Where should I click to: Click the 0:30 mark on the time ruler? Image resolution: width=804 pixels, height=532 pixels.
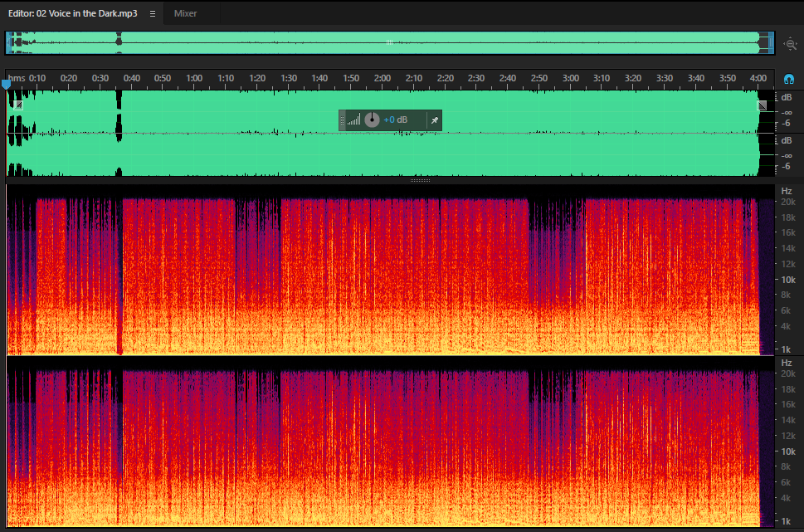click(100, 79)
